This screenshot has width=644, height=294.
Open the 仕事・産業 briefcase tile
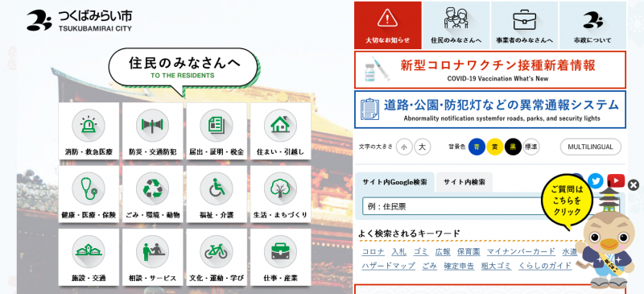(280, 258)
